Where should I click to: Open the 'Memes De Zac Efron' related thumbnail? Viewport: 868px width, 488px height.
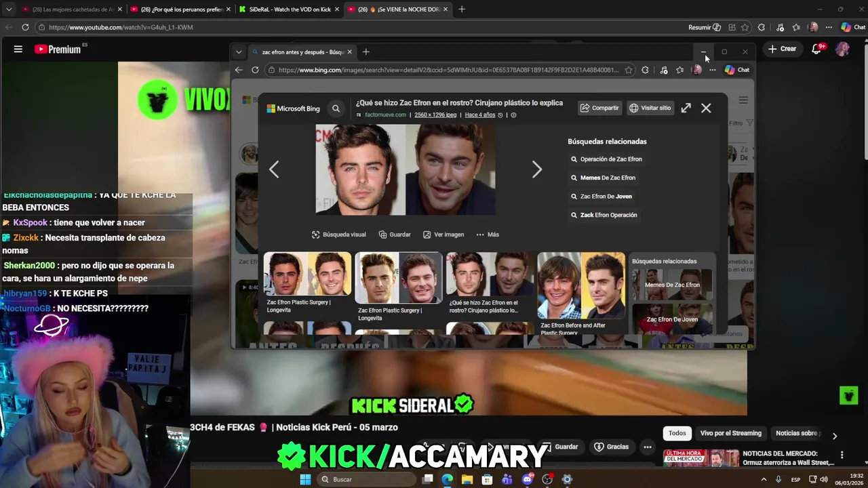coord(672,285)
